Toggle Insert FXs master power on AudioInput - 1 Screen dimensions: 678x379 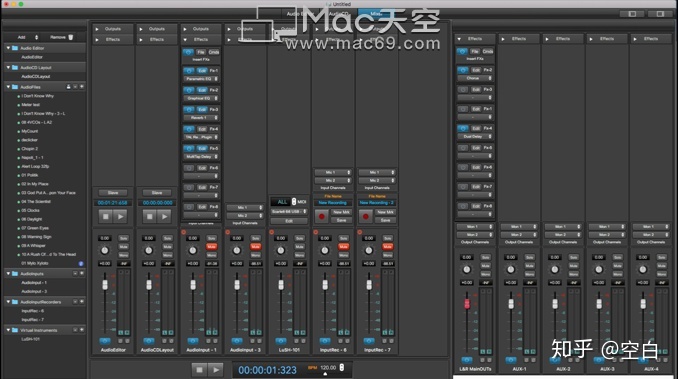(x=188, y=52)
